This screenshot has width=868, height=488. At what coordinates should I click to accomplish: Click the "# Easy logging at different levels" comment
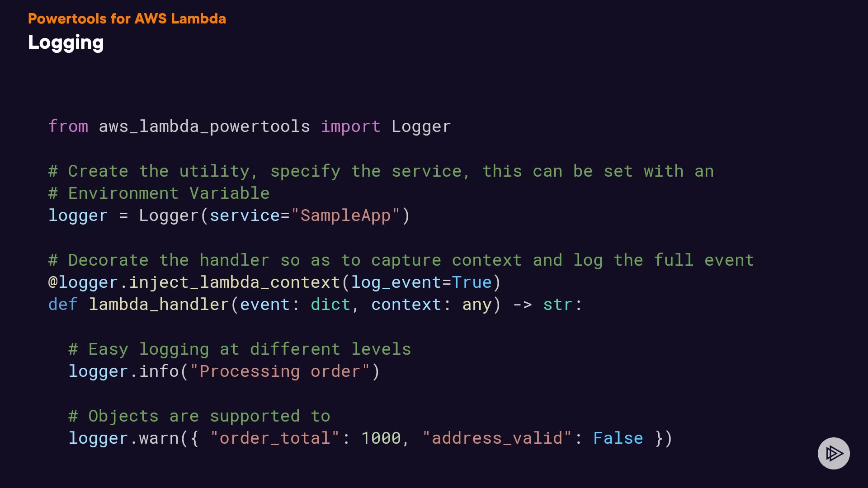(x=240, y=349)
